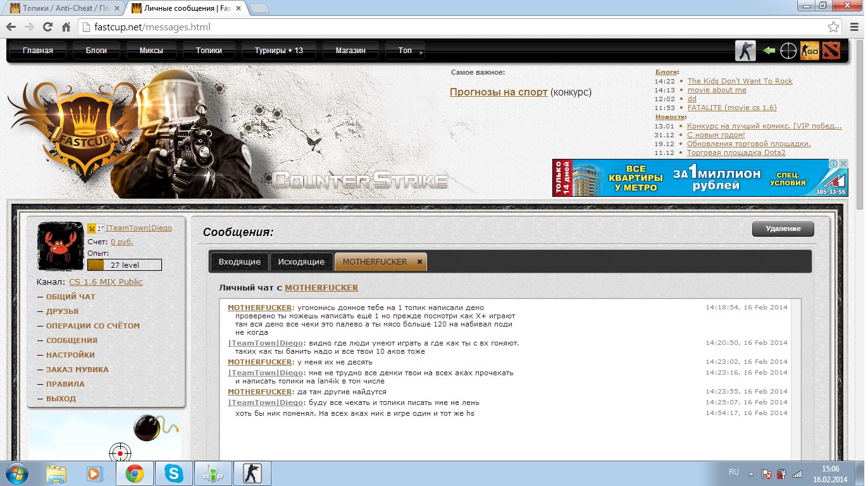Switch to Топики / Anti-Cheat browser tab
The image size is (868, 486).
(x=65, y=8)
